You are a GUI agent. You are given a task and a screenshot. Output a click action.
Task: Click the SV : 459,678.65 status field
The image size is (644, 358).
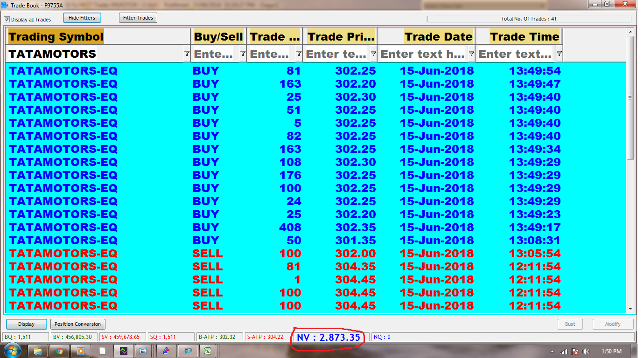point(123,337)
